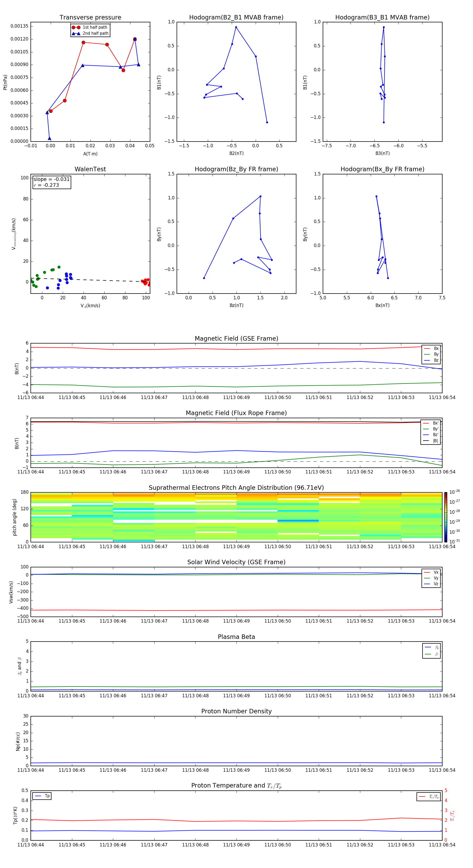The image size is (473, 868).
Task: Click the Tp legend entry in temperature panel
Action: click(x=42, y=796)
